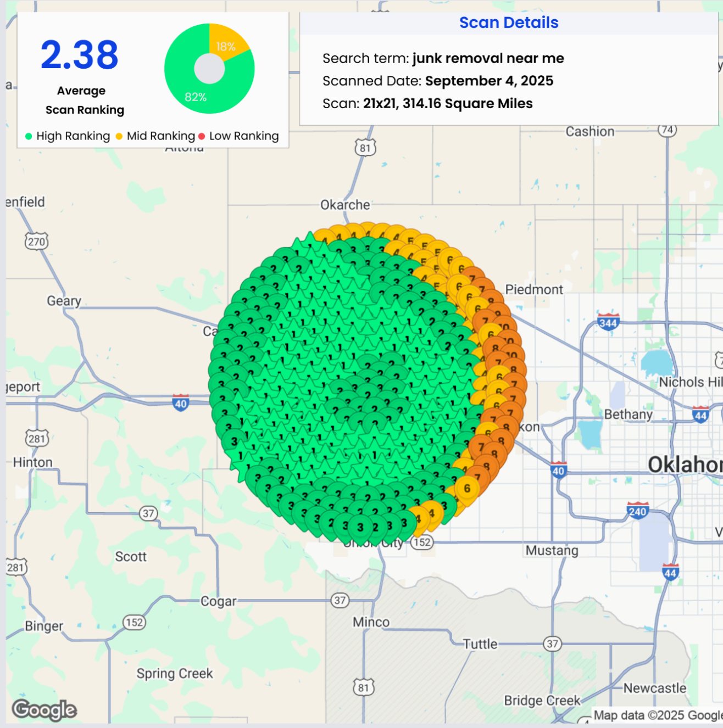Click the Map data ©2025 Google attribution

pyautogui.click(x=657, y=715)
